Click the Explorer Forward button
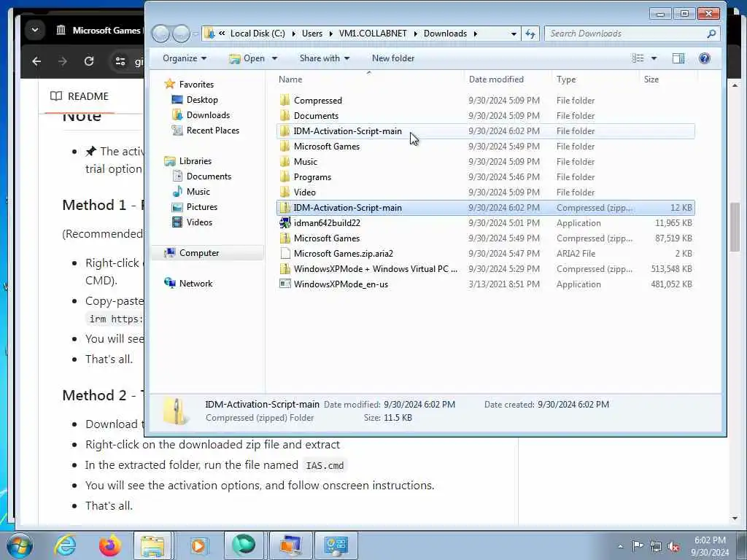747x560 pixels. 181,34
